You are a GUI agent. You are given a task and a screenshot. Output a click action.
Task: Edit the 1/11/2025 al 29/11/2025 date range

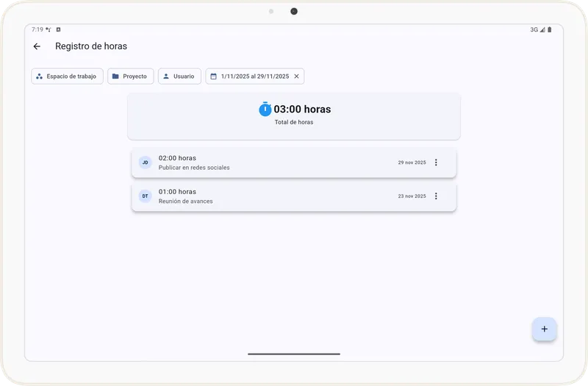coord(254,76)
